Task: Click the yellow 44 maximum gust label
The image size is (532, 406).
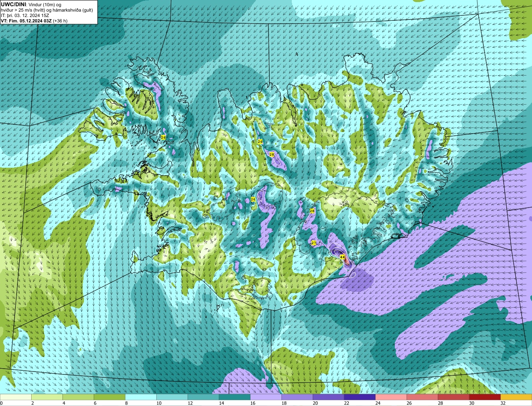Action: click(x=342, y=257)
